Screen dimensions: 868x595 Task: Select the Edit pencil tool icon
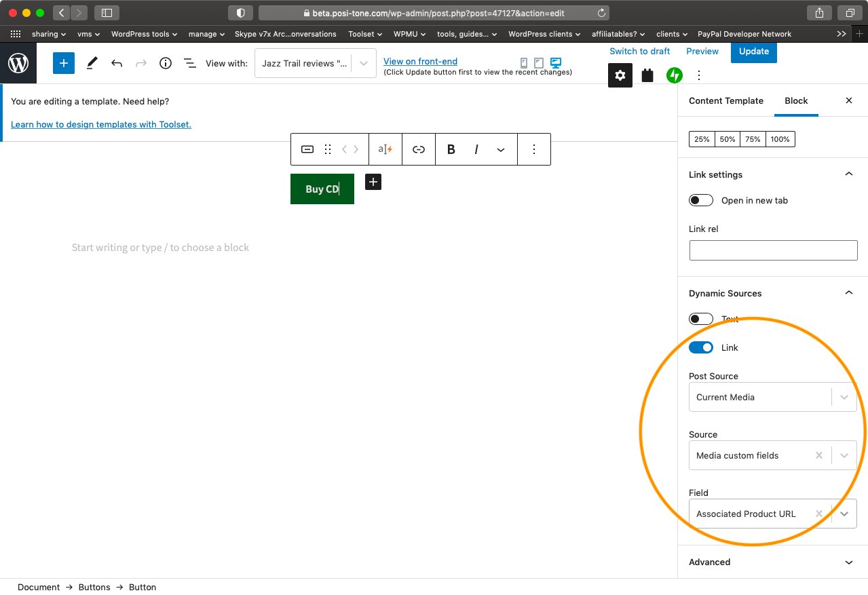[92, 62]
